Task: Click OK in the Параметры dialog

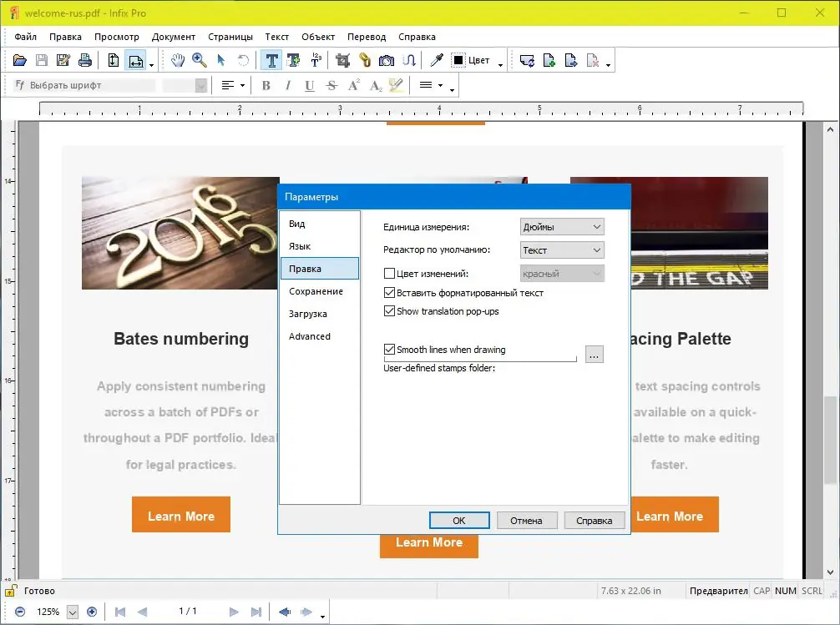Action: (x=459, y=521)
